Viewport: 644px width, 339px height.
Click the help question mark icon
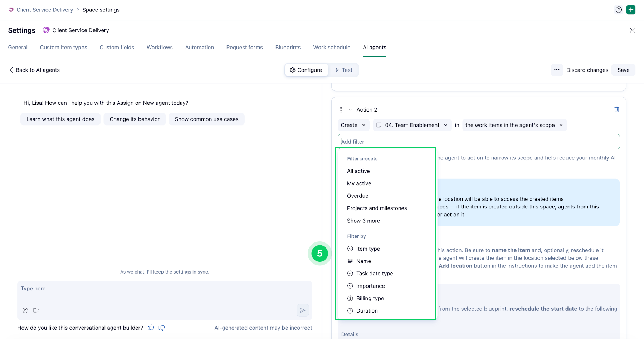619,10
